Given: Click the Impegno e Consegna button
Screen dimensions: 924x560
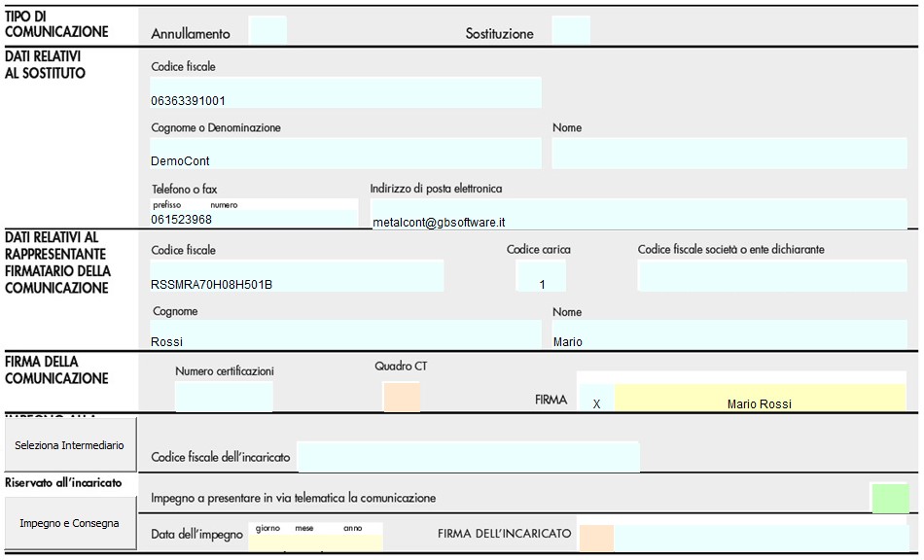Looking at the screenshot, I should [69, 523].
